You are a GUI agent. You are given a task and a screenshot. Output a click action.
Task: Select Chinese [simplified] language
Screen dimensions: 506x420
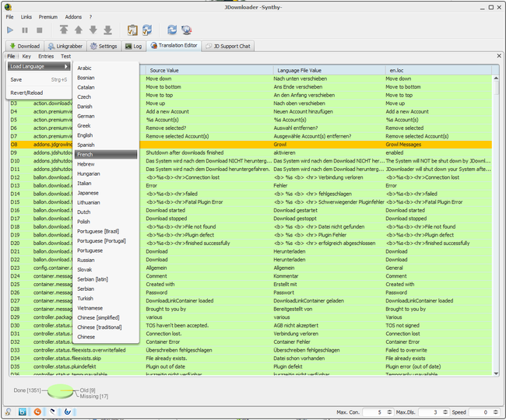click(x=106, y=317)
